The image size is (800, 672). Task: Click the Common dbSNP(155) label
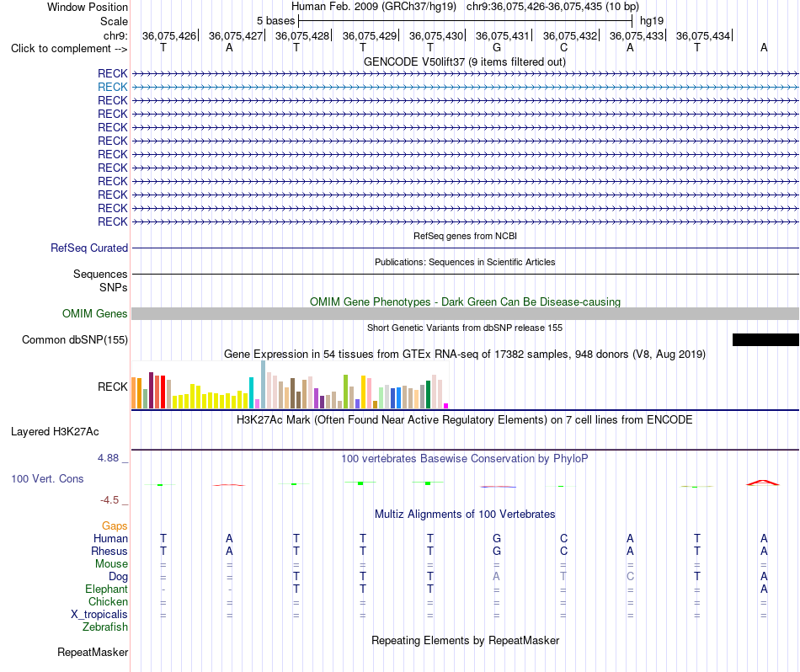point(75,340)
